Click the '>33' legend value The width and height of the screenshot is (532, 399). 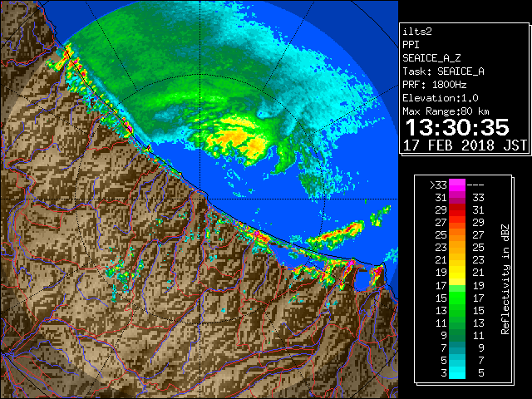[438, 185]
